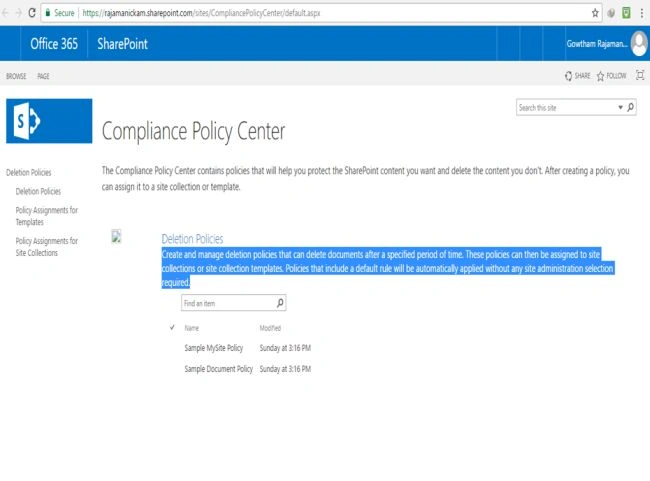Open the BROWSE ribbon tab
The image size is (650, 481).
click(x=16, y=76)
